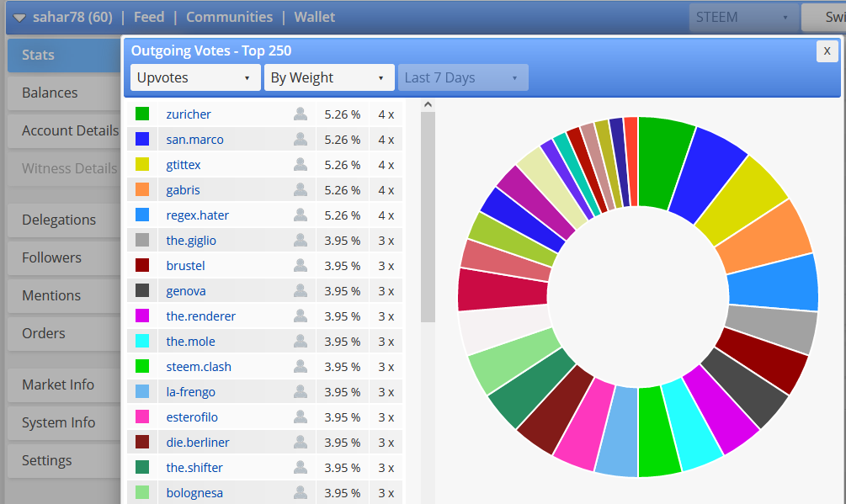This screenshot has width=846, height=504.
Task: Go to Communities
Action: pyautogui.click(x=229, y=18)
